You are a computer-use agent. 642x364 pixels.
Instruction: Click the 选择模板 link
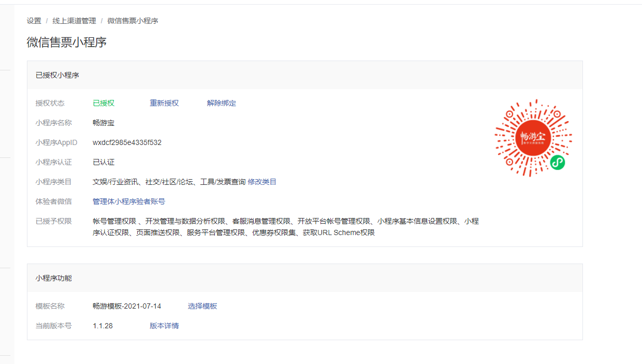[x=202, y=306]
